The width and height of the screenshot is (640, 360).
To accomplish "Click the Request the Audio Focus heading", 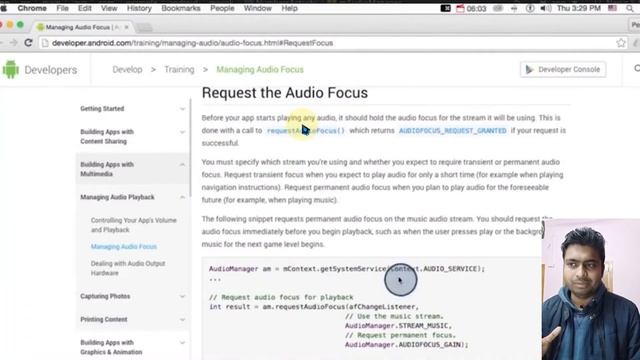I will click(x=285, y=93).
